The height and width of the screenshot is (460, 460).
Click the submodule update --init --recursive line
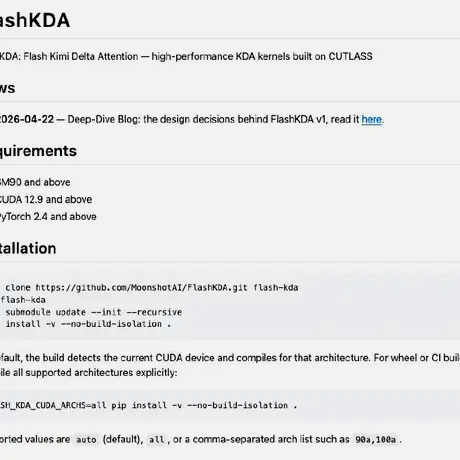(x=94, y=312)
